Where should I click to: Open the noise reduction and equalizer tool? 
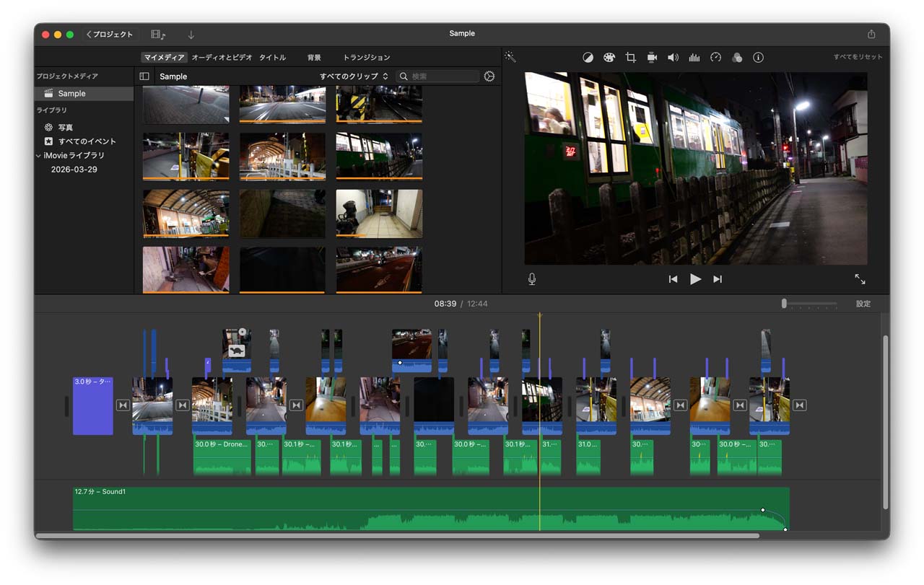tap(694, 58)
